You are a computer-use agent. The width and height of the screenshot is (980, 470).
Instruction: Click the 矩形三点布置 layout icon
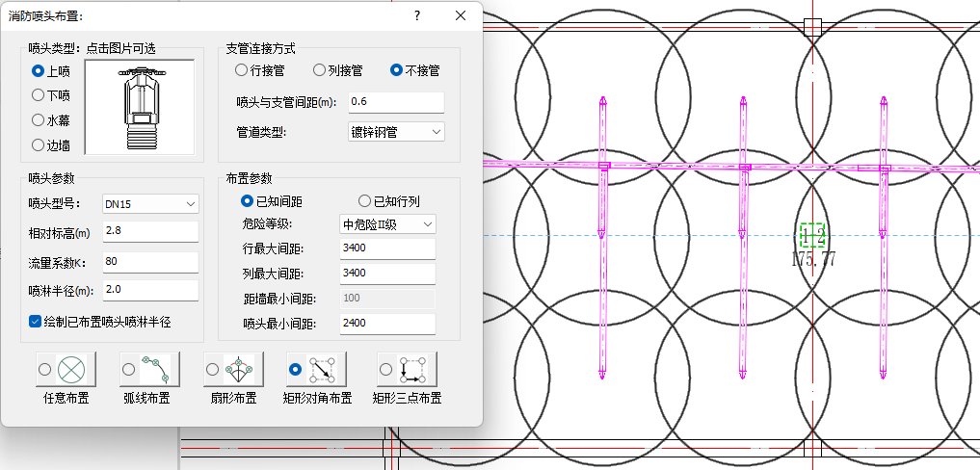[x=414, y=369]
